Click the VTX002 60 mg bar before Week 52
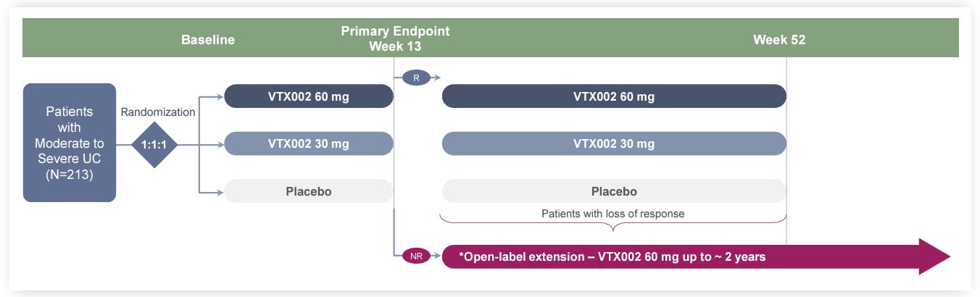 [613, 96]
